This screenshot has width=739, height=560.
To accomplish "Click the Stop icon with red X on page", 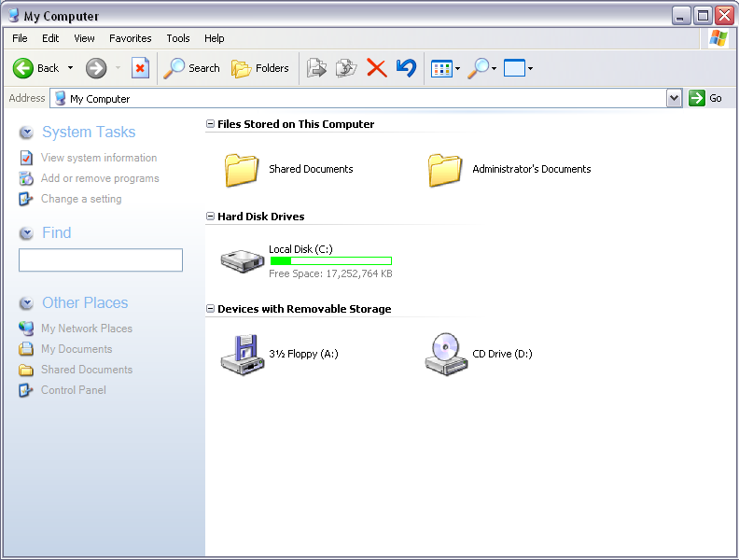I will point(140,68).
